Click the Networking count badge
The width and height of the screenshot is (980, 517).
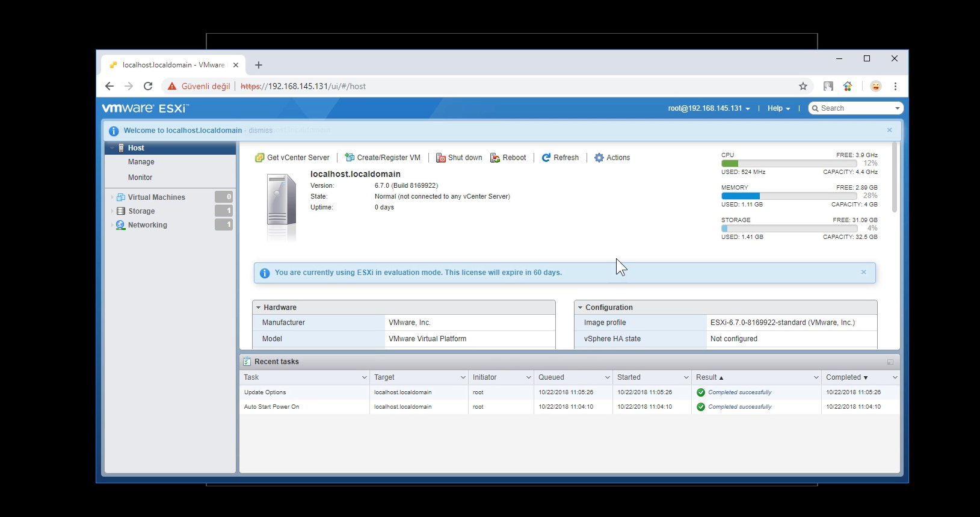(x=224, y=224)
